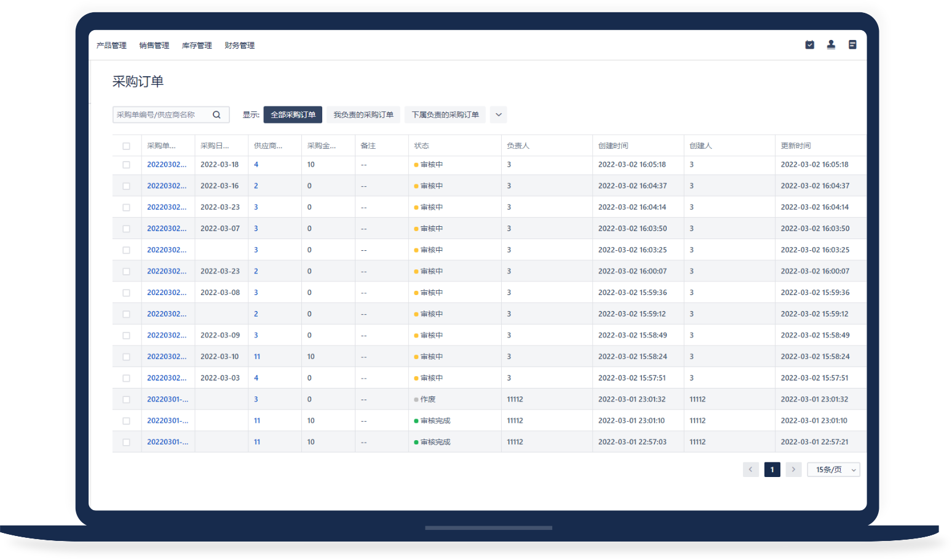
Task: Expand the more filters chevron dropdown
Action: tap(498, 115)
